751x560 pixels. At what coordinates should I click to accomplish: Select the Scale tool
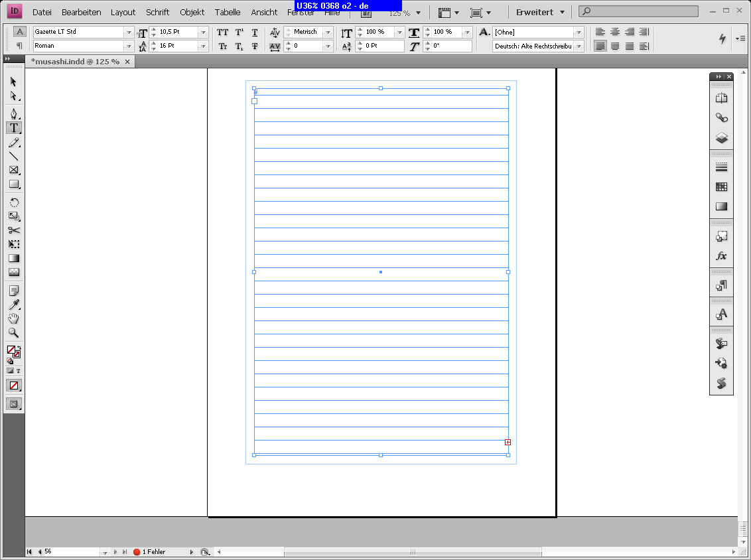pyautogui.click(x=13, y=216)
